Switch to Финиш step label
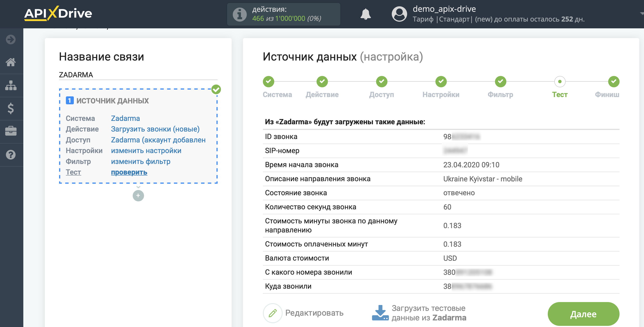 click(607, 95)
